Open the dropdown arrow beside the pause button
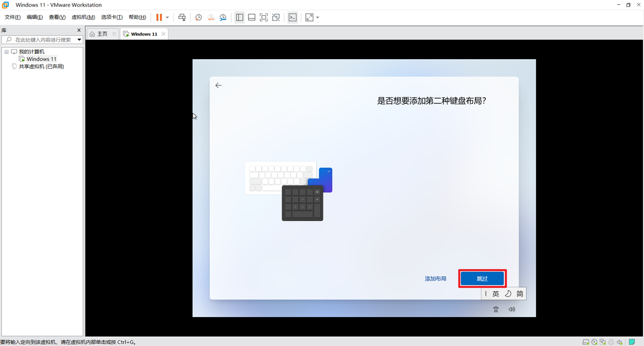Image resolution: width=644 pixels, height=346 pixels. coord(167,17)
